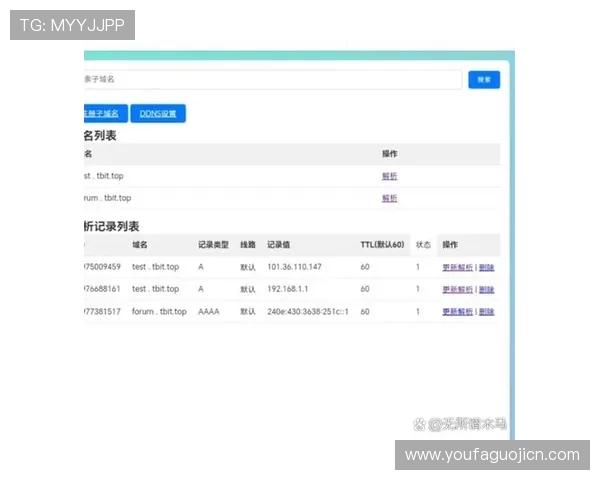
Task: Delete the record with value 192.168.1.1
Action: pyautogui.click(x=487, y=289)
